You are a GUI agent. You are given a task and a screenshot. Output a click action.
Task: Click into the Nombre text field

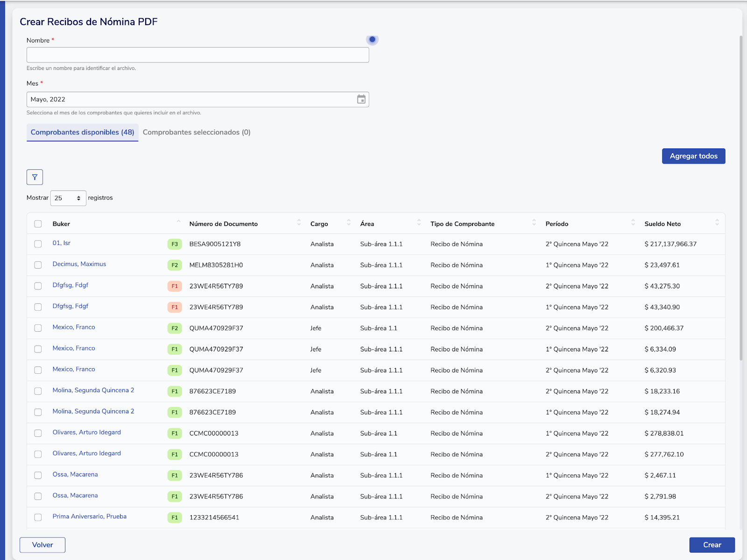coord(197,55)
